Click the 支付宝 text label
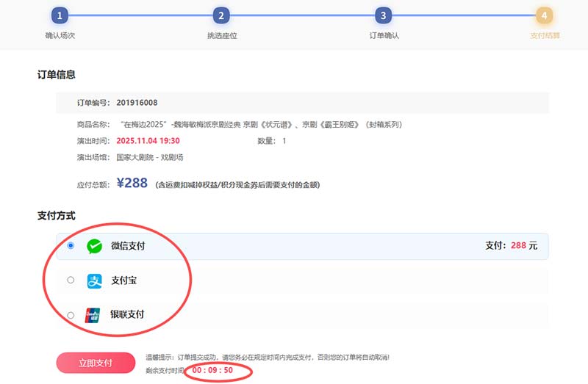588x384 pixels. pyautogui.click(x=123, y=280)
